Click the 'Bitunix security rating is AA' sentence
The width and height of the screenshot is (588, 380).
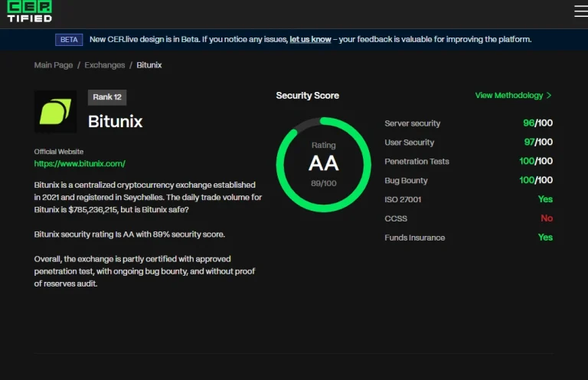(x=129, y=234)
